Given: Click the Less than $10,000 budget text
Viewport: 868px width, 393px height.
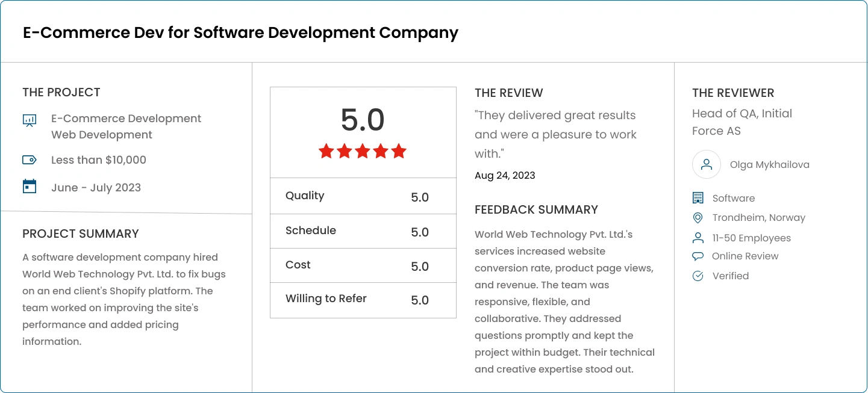Looking at the screenshot, I should 99,160.
